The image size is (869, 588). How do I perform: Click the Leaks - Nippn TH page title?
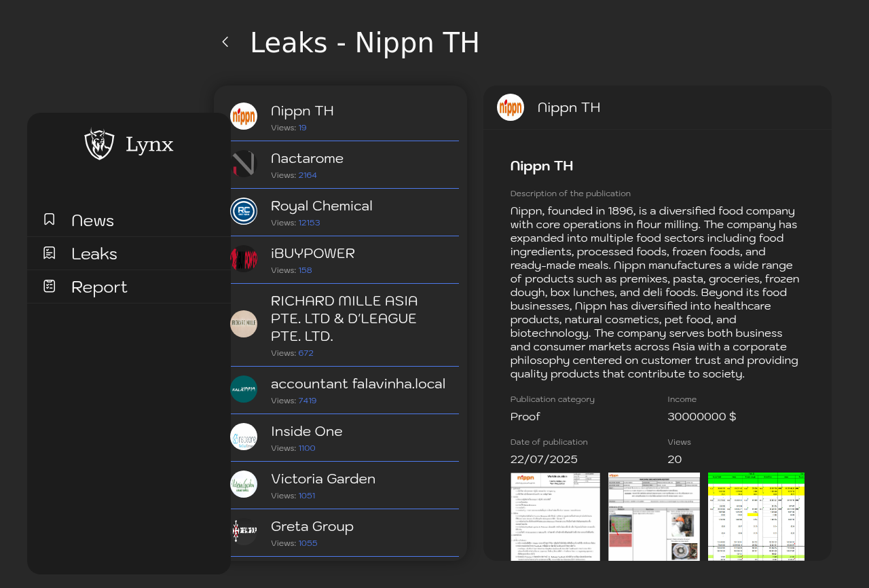(365, 43)
